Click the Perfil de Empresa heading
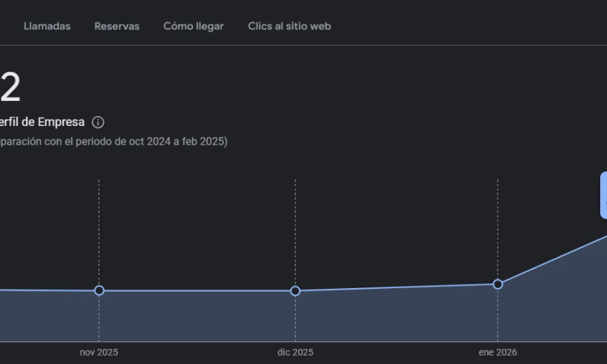Image resolution: width=607 pixels, height=364 pixels. 42,122
